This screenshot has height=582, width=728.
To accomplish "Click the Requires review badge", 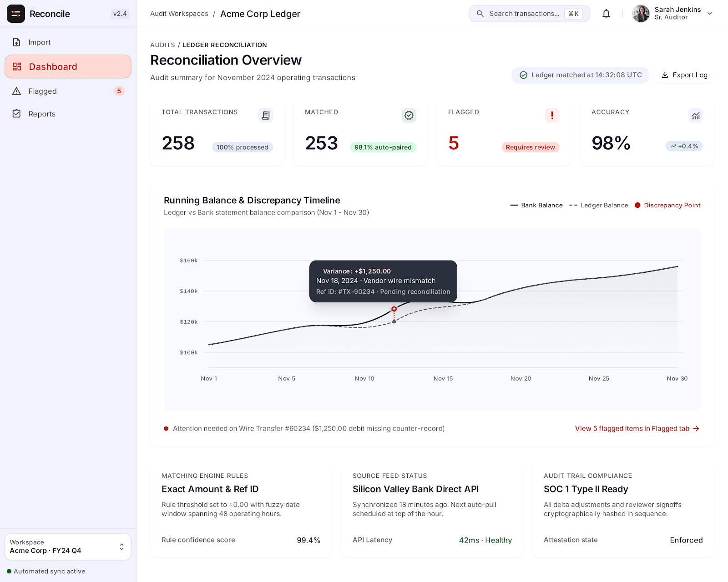I will 531,147.
